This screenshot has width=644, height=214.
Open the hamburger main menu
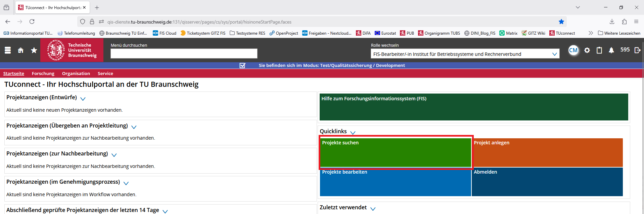click(x=8, y=50)
